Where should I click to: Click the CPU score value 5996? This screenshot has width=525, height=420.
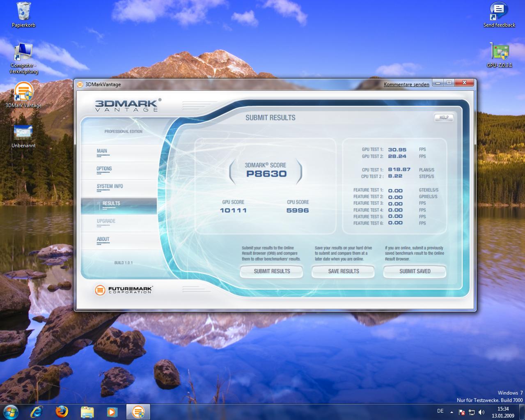[x=298, y=210]
